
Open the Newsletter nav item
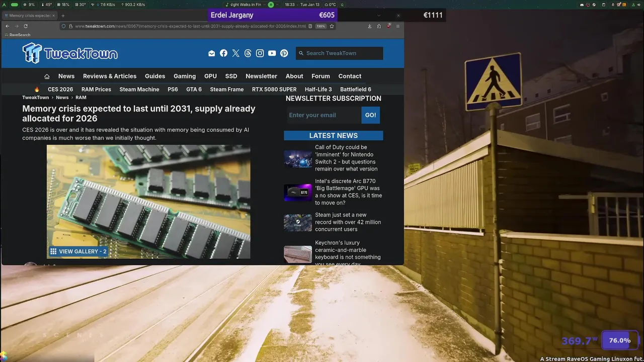pyautogui.click(x=261, y=76)
